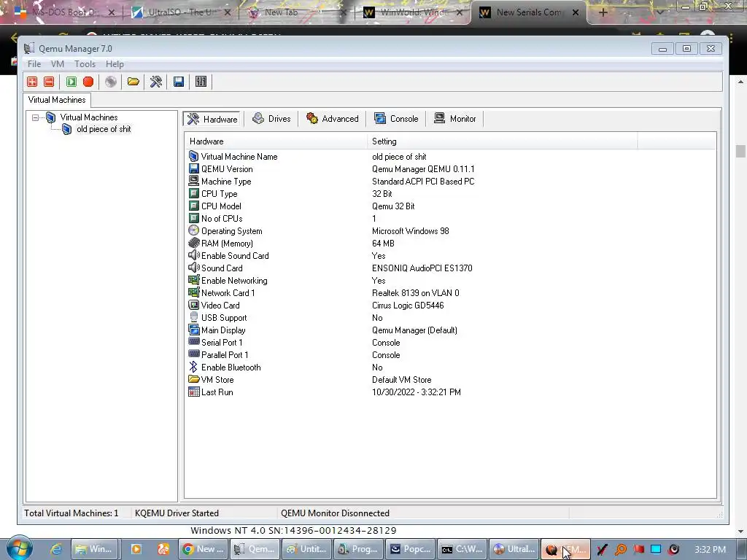Viewport: 747px width, 560px height.
Task: Switch to the C:\W... command prompt taskbar button
Action: (462, 549)
